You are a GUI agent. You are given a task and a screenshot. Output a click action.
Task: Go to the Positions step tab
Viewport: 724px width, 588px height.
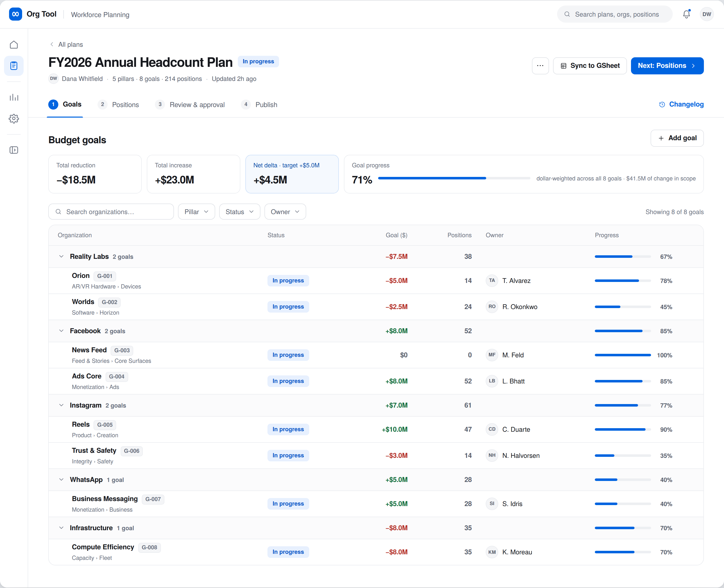coord(118,104)
